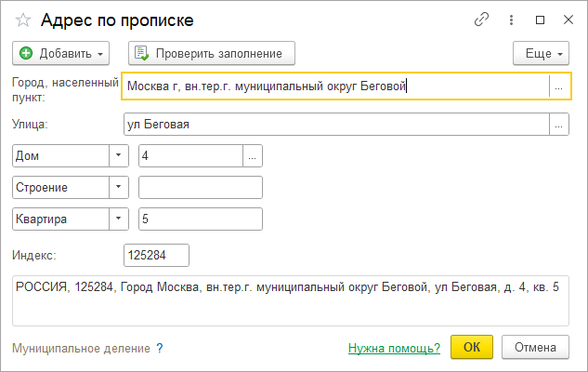
Task: Open the three-dot window options menu
Action: [511, 20]
